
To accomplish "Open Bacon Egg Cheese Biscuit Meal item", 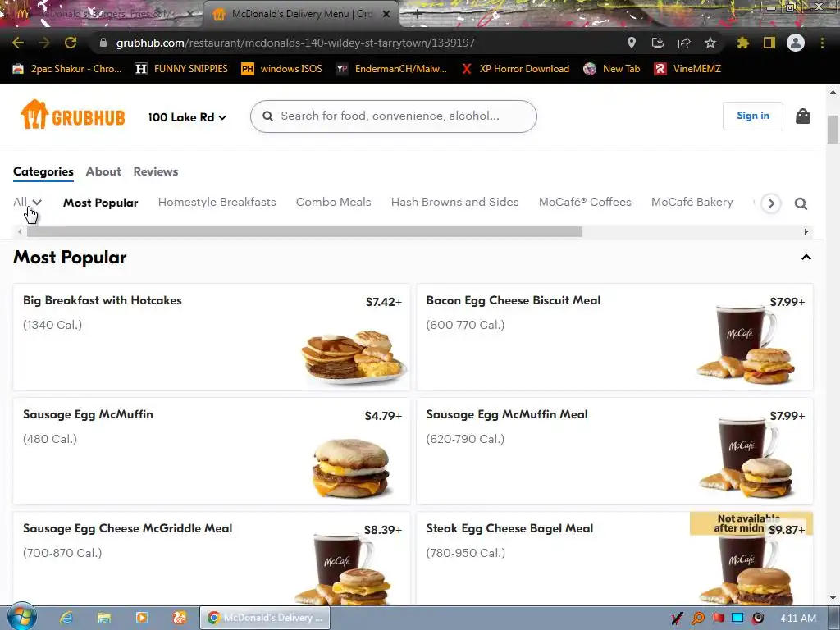I will click(x=614, y=337).
